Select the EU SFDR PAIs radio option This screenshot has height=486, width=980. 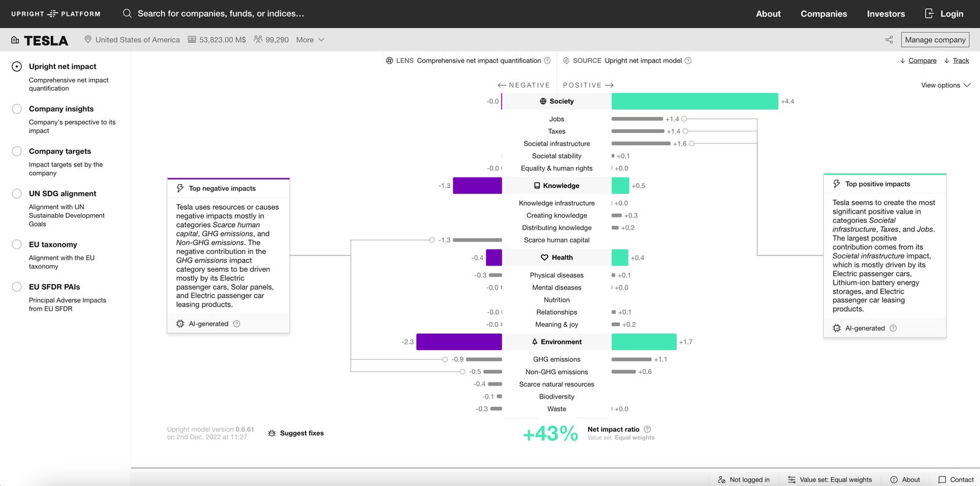[17, 286]
